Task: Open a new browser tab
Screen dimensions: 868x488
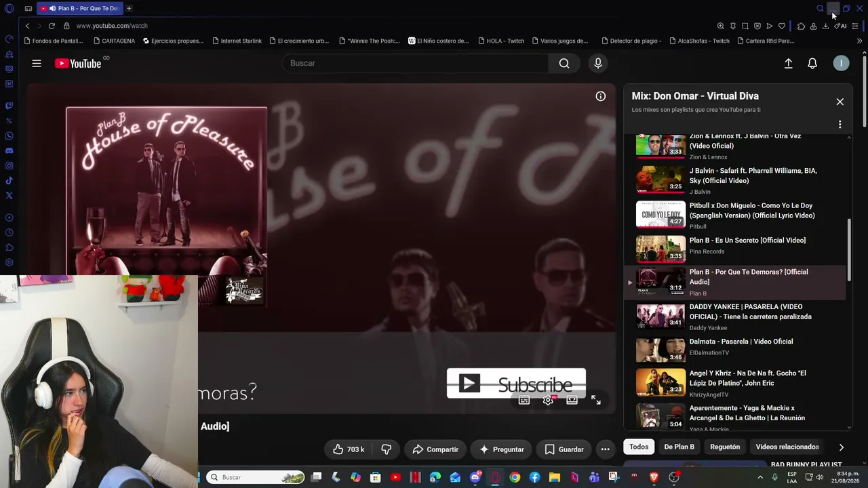Action: click(x=129, y=8)
